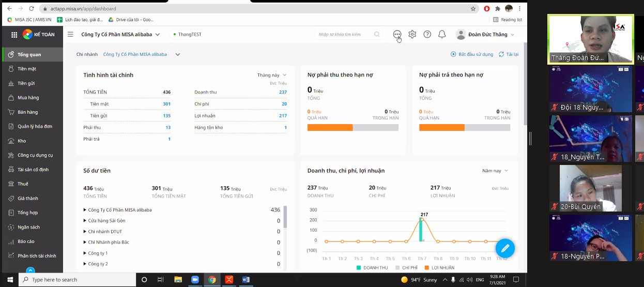644x287 pixels.
Task: Open the chat messages bubble icon
Action: 397,34
